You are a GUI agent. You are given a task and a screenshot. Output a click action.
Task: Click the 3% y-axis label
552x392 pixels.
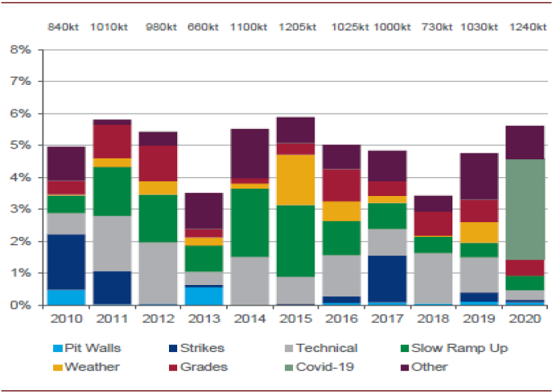20,209
